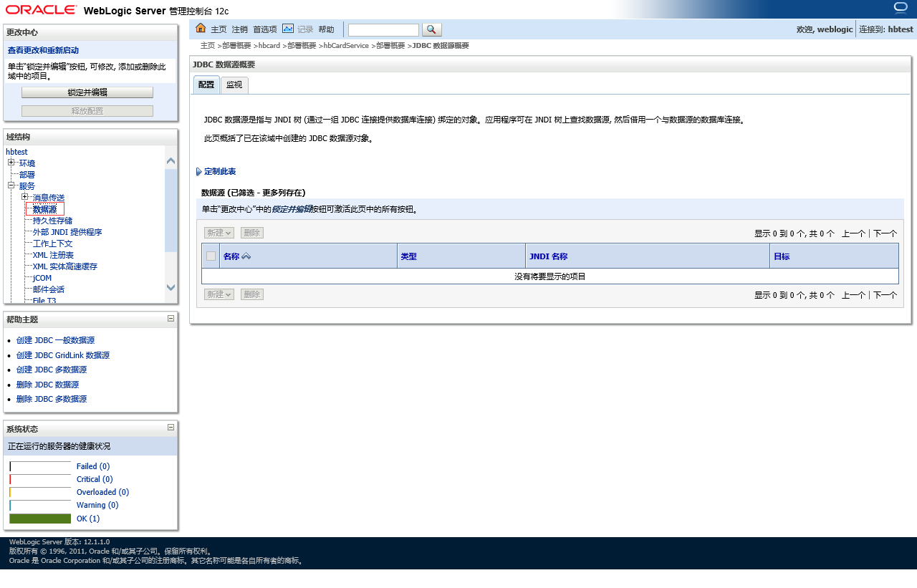Tick the select-all checkbox in table header
The image size is (917, 588).
click(x=211, y=256)
